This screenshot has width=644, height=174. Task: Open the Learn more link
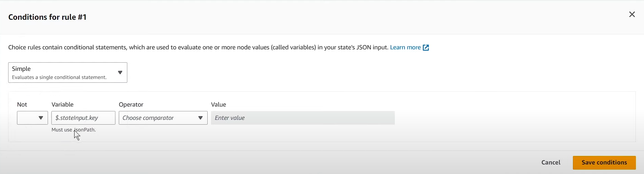405,47
